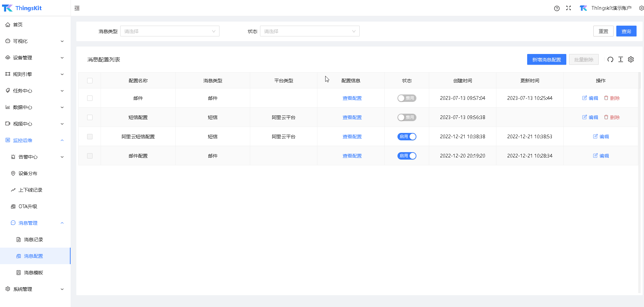
Task: Open the help question-mark icon
Action: tap(557, 8)
